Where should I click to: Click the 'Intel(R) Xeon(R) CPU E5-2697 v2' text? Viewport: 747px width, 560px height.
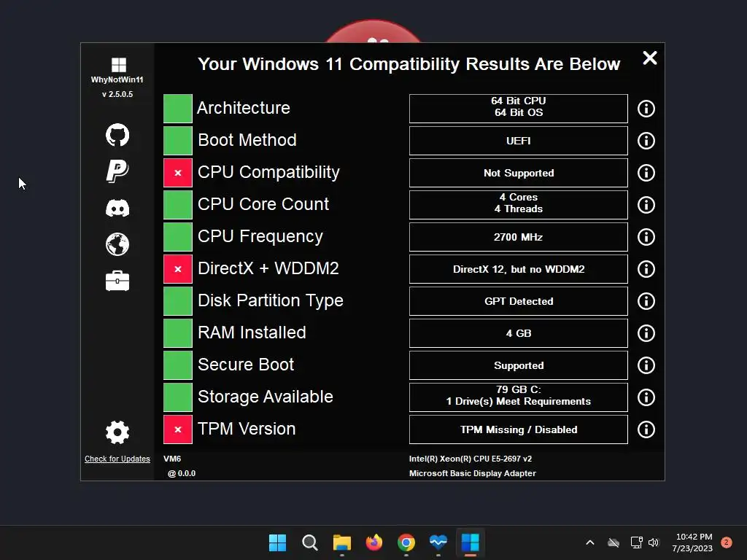[471, 459]
